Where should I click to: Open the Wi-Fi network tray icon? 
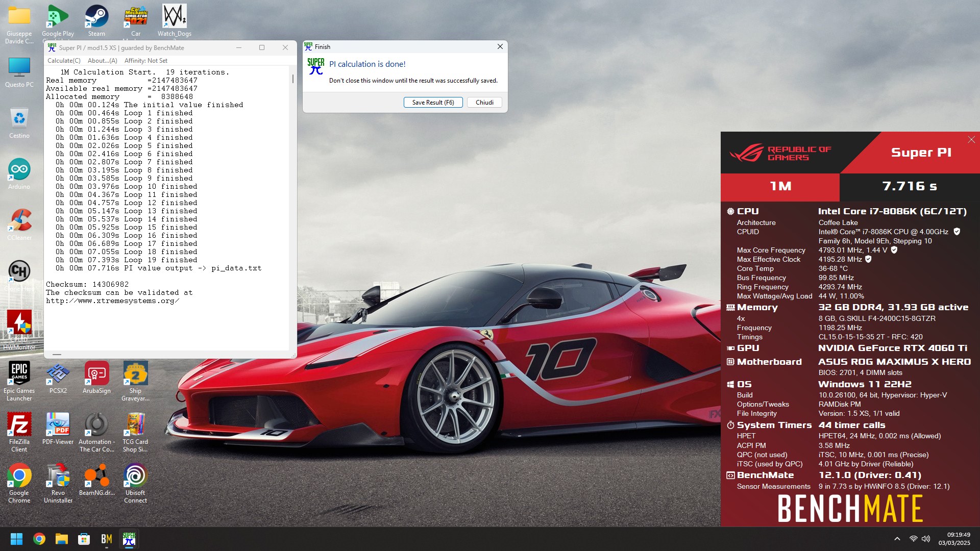pos(913,539)
